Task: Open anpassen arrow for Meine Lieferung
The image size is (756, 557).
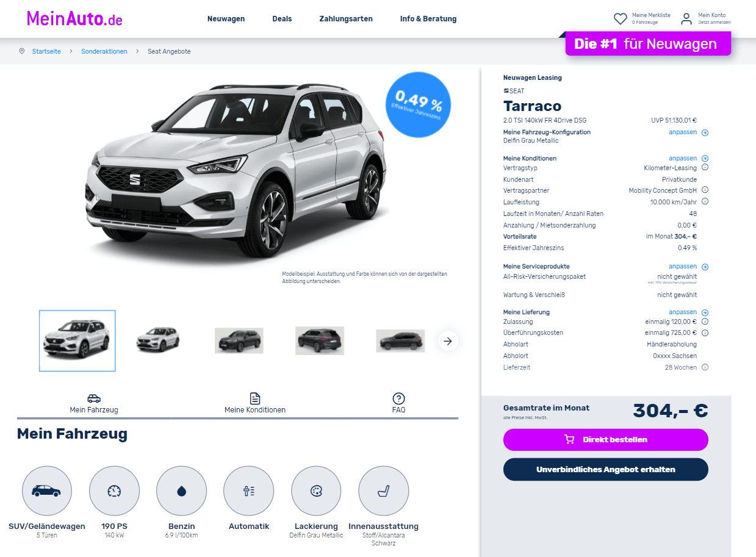Action: tap(705, 312)
